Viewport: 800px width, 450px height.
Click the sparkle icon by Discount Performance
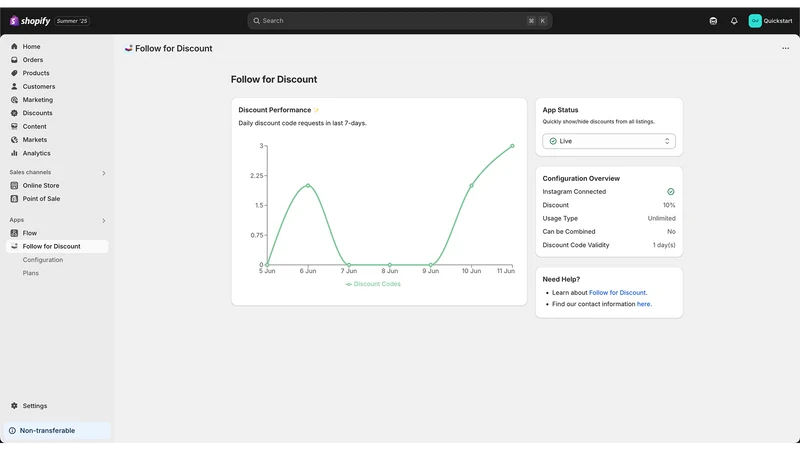[x=316, y=110]
